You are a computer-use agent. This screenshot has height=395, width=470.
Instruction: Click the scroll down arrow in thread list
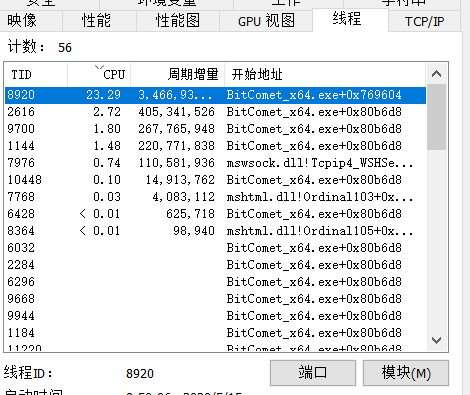click(436, 340)
